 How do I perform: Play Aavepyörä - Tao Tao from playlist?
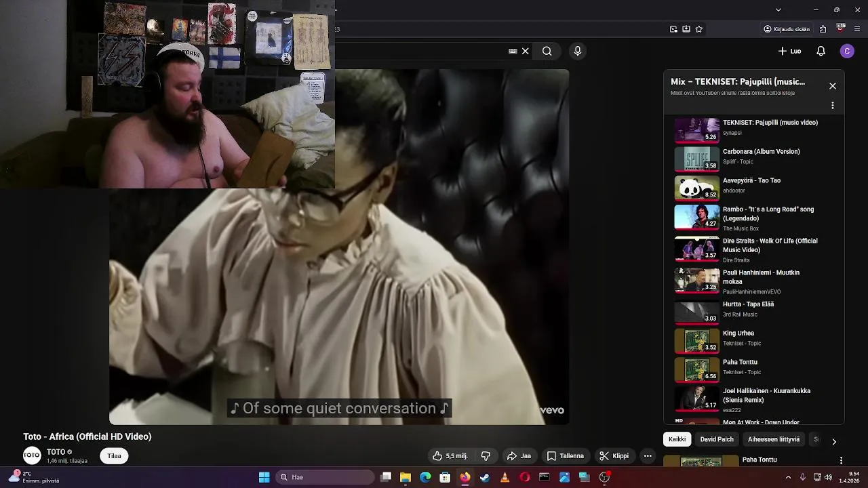coord(751,187)
